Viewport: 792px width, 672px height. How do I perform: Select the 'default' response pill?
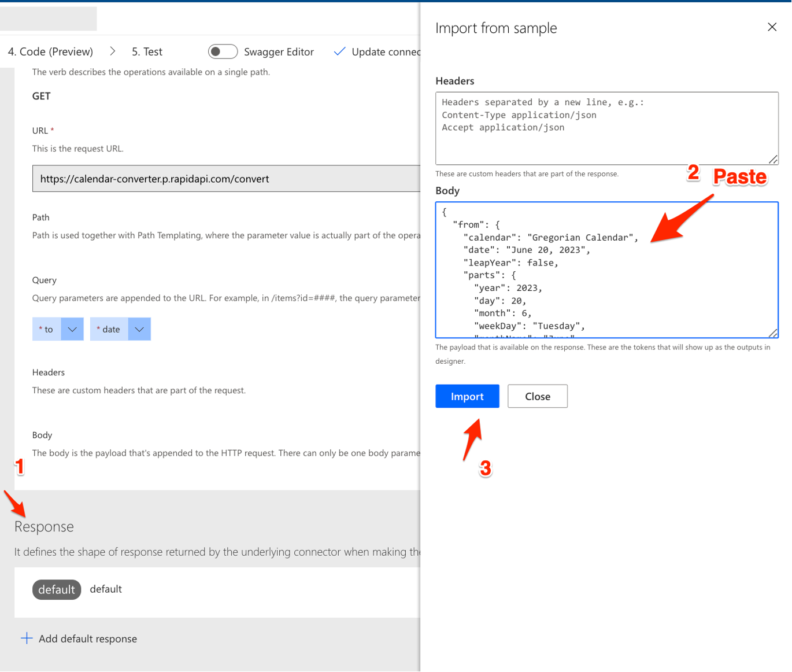pyautogui.click(x=57, y=589)
